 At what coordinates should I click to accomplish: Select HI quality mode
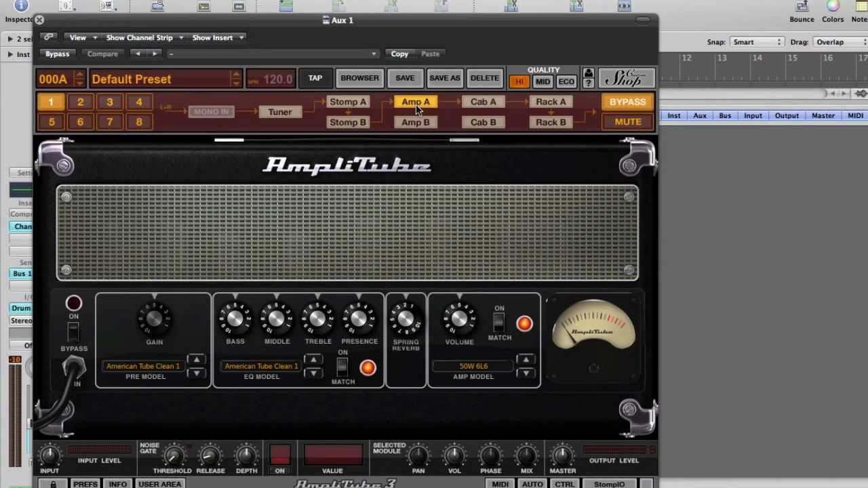pyautogui.click(x=519, y=81)
